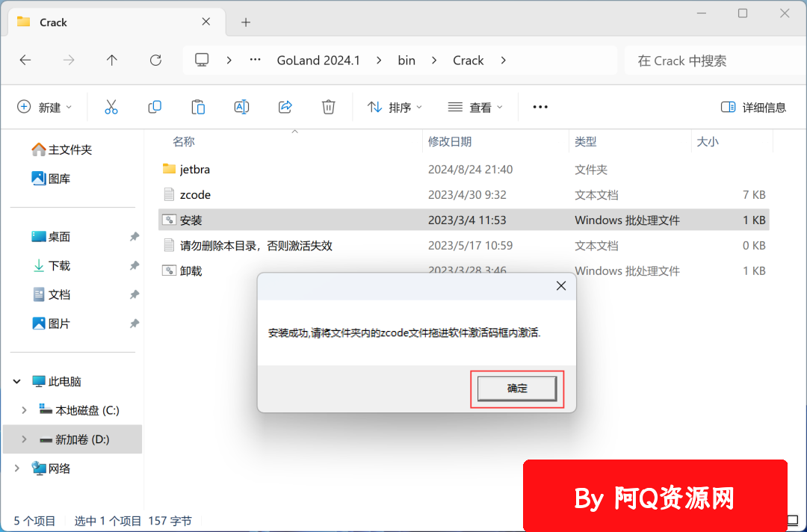Viewport: 807px width, 532px height.
Task: Close the Crack tab
Action: coord(206,22)
